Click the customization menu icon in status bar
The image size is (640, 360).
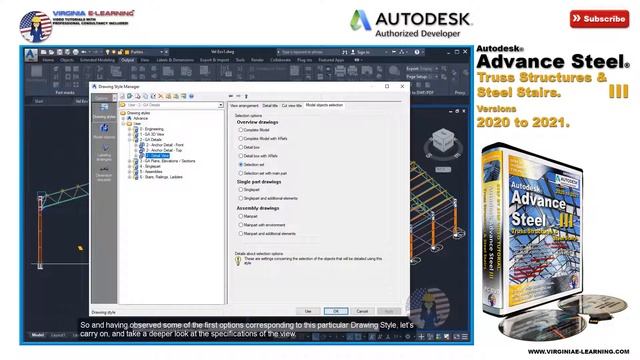pyautogui.click(x=465, y=337)
